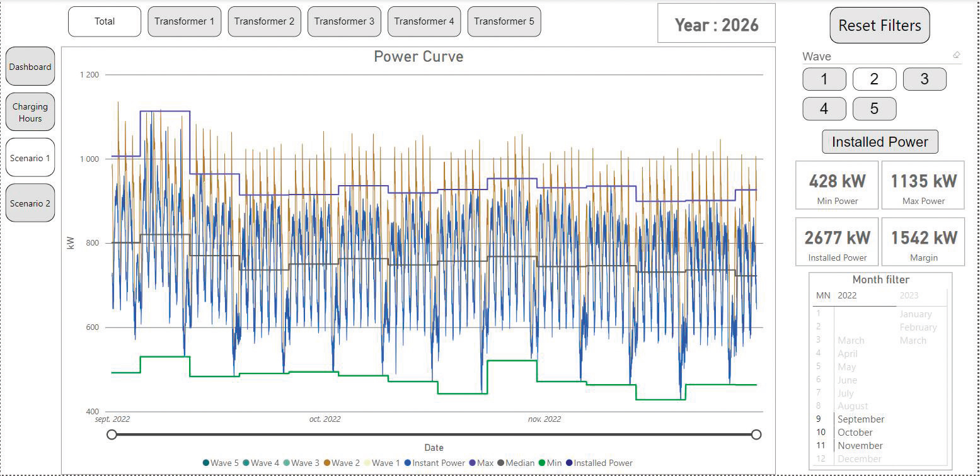The width and height of the screenshot is (980, 476).
Task: Select September in the Month filter
Action: 861,419
